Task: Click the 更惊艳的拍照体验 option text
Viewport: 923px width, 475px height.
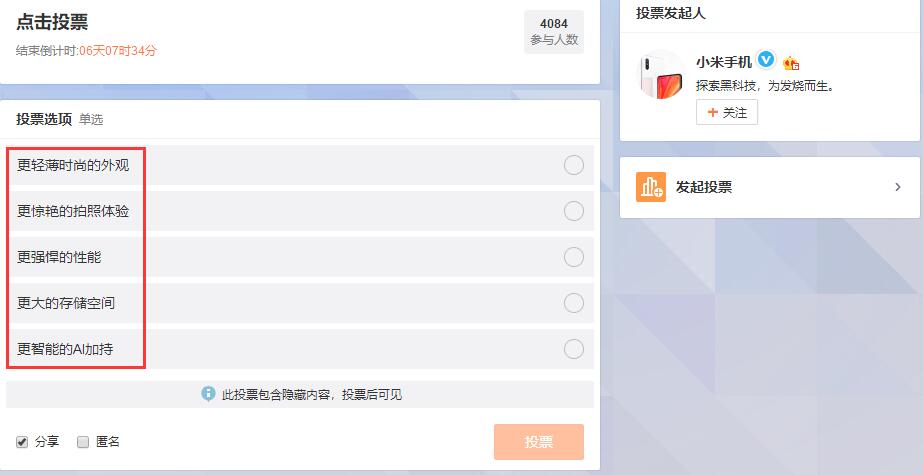Action: pos(73,211)
